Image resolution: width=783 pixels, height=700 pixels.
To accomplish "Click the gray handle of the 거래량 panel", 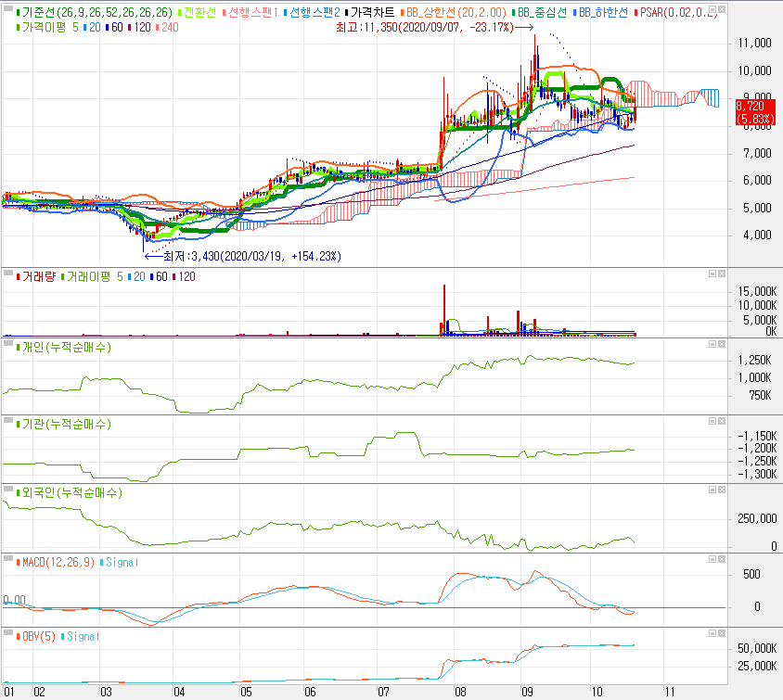I will pos(8,273).
